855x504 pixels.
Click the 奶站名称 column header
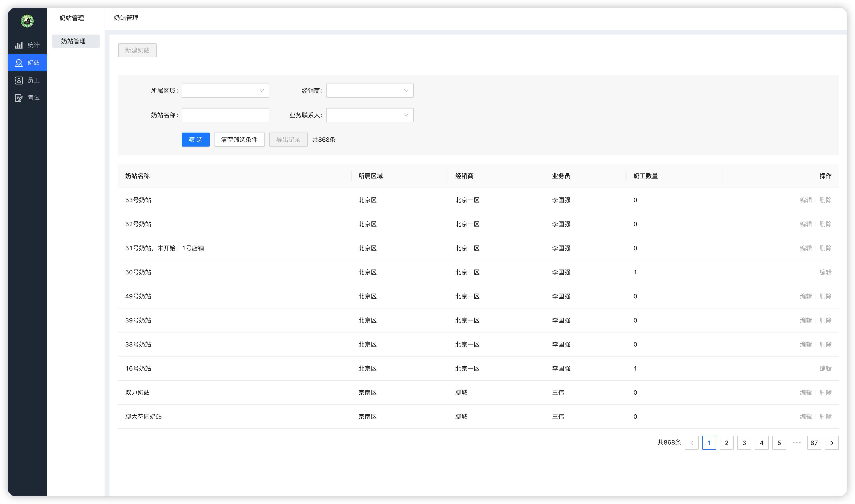click(x=137, y=176)
